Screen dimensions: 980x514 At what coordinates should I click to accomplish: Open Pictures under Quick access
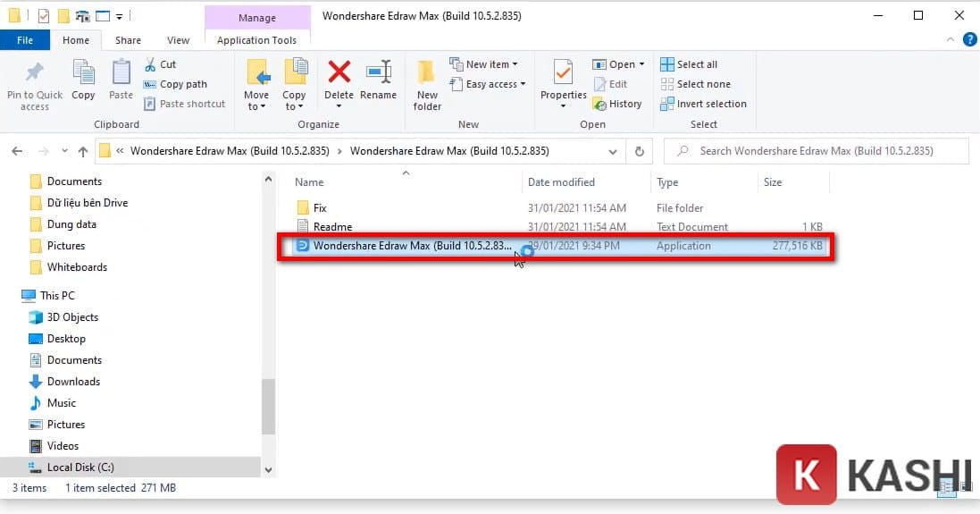pyautogui.click(x=65, y=246)
